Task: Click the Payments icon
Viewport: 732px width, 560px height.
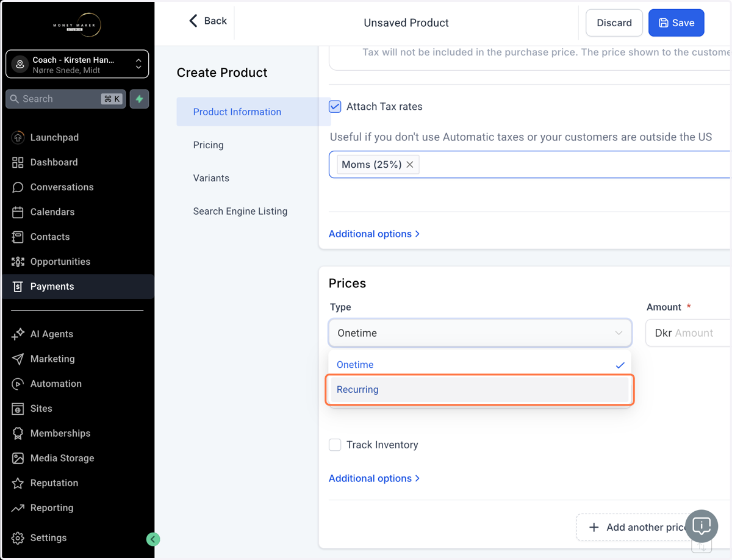Action: [x=18, y=286]
